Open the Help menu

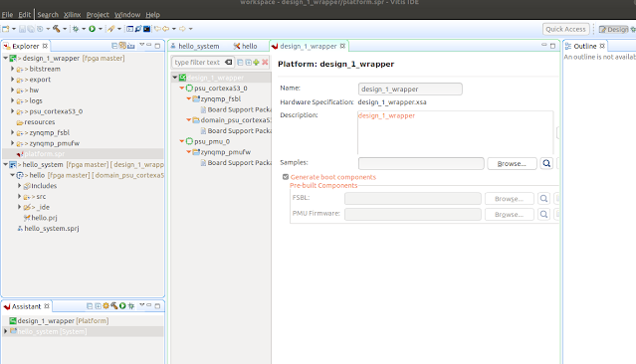[x=152, y=15]
